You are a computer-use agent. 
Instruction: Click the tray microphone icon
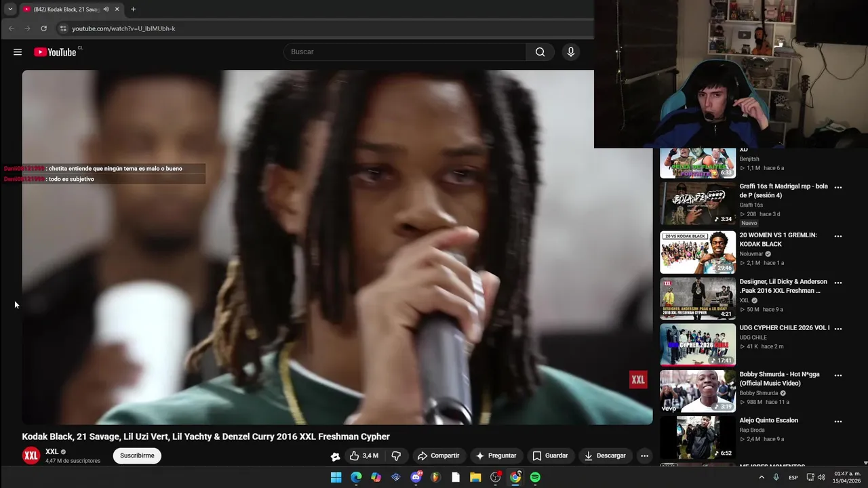click(x=776, y=477)
